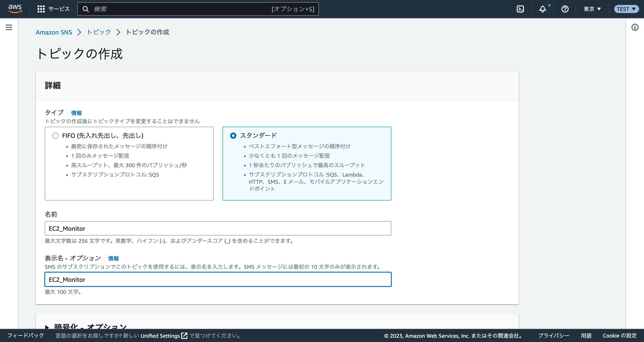Image resolution: width=644 pixels, height=342 pixels.
Task: Open the AWS home via the aws logo
Action: tap(15, 9)
